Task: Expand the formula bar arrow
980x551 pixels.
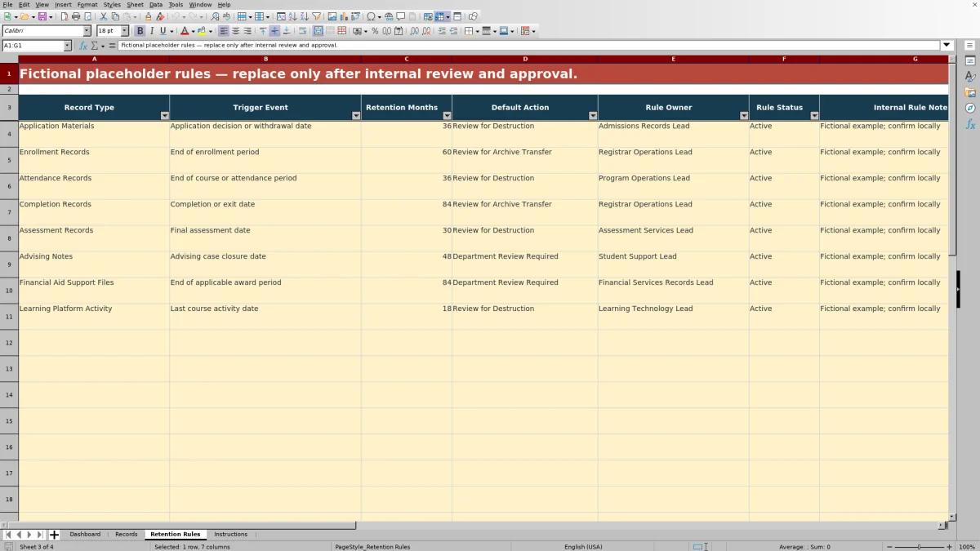Action: [947, 46]
